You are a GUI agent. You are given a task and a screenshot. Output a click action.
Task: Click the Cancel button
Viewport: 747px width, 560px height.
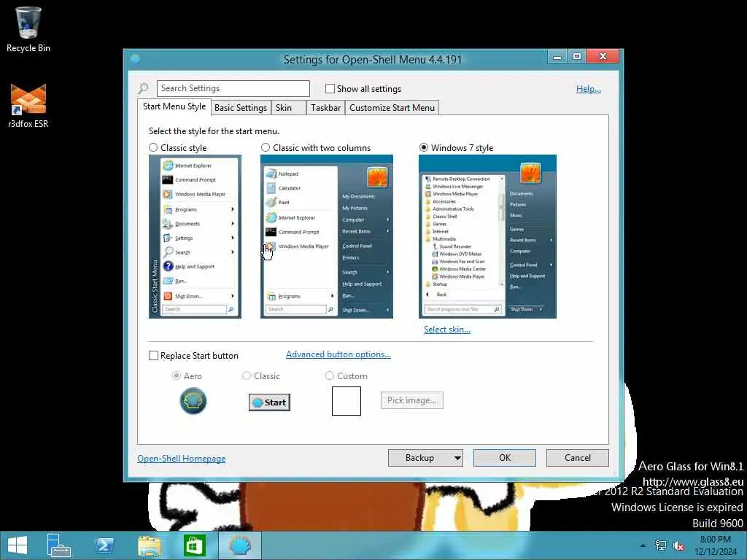(578, 458)
